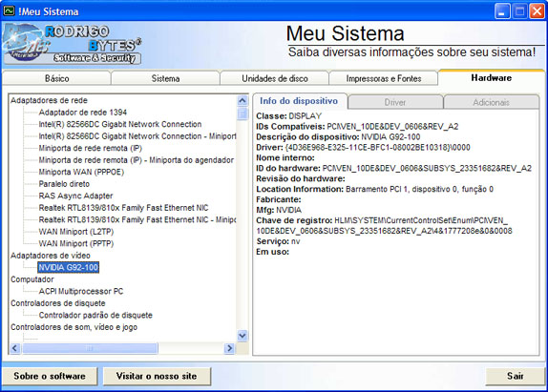This screenshot has height=392, width=548.
Task: Select the Realtek RTL8139/810x NIC - Miniport entry
Action: click(137, 219)
